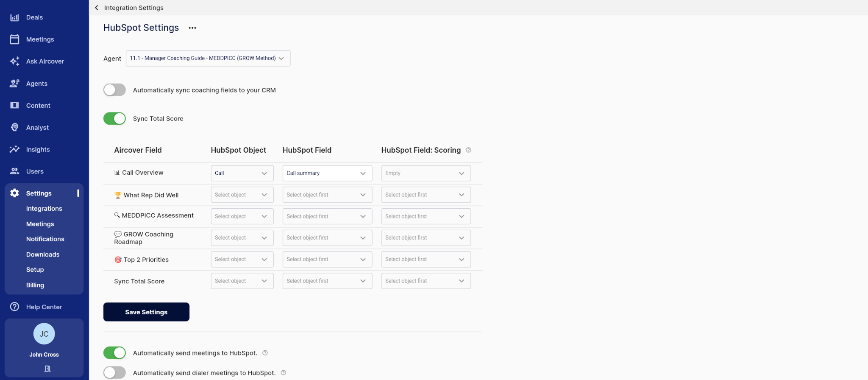Open Select object dropdown for MEDDPICC Assessment
This screenshot has height=380, width=868.
242,216
